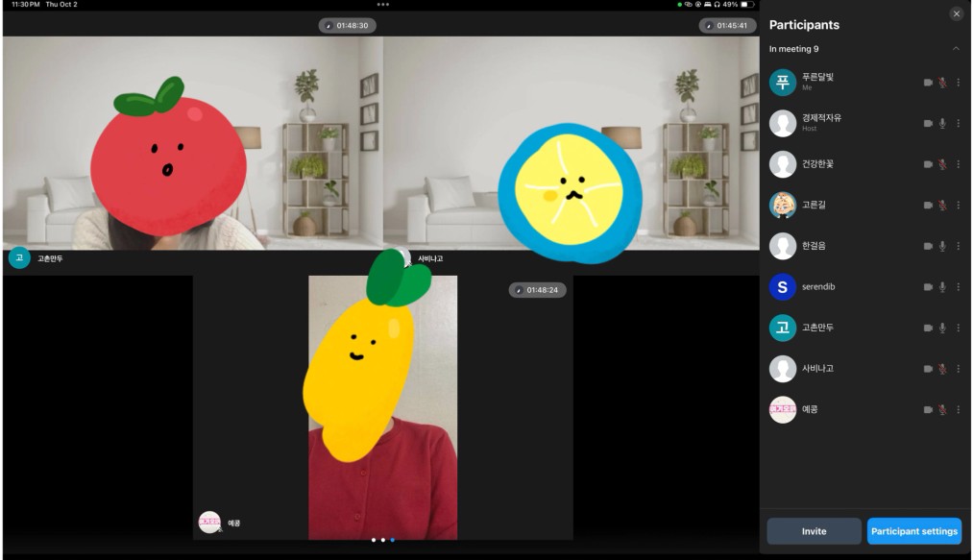Toggle the muted mic for 건강한꽃
Screen dimensions: 973x560
942,164
